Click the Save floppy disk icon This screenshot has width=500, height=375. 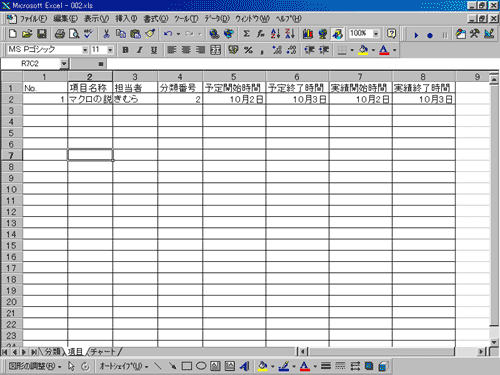point(42,34)
